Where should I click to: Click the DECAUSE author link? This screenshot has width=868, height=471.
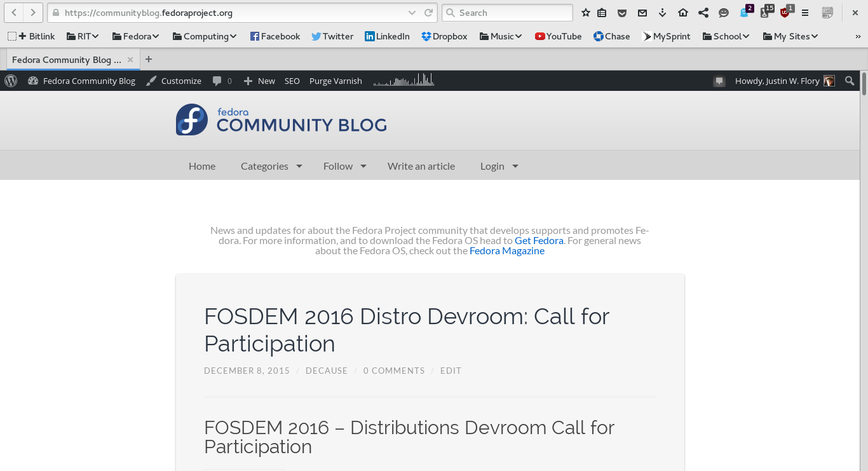click(327, 371)
